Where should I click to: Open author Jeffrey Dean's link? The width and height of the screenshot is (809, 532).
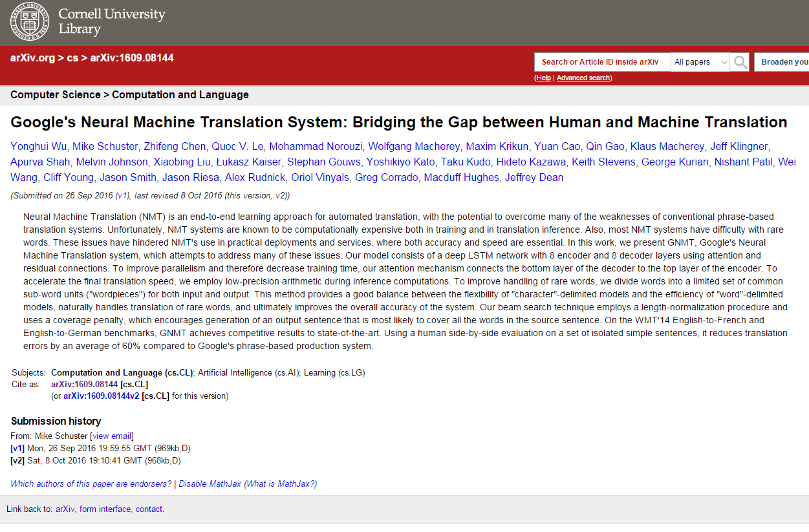[534, 177]
